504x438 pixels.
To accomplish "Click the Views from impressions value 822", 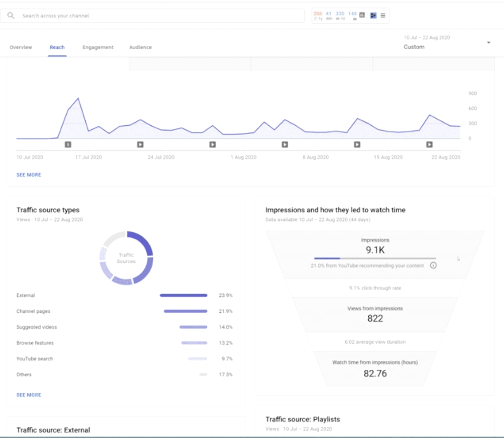I will click(x=375, y=318).
